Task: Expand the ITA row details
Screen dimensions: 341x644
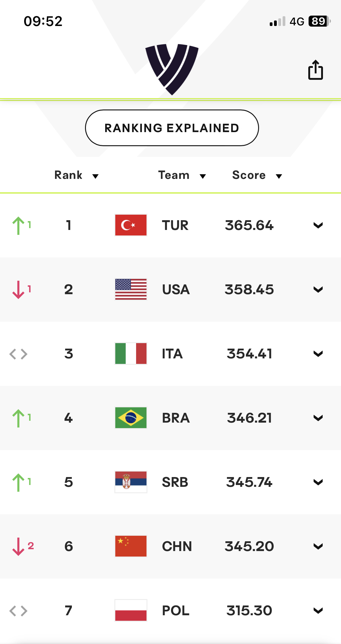Action: coord(318,354)
